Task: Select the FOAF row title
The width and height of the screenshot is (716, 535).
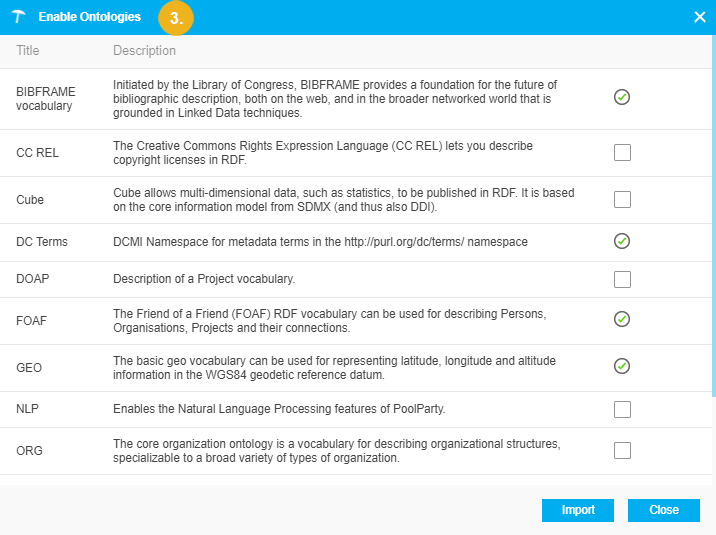Action: click(x=32, y=321)
